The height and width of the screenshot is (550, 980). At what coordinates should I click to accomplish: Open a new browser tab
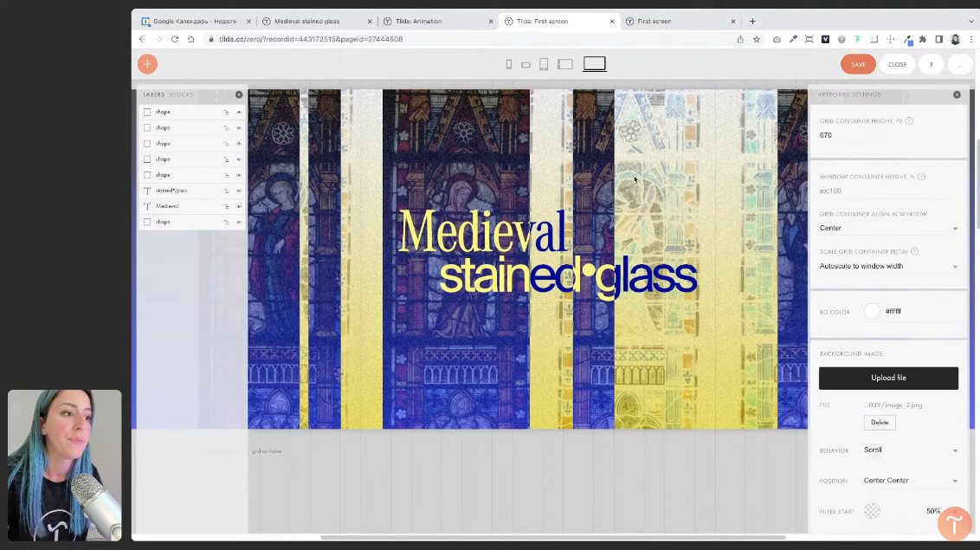click(x=752, y=22)
